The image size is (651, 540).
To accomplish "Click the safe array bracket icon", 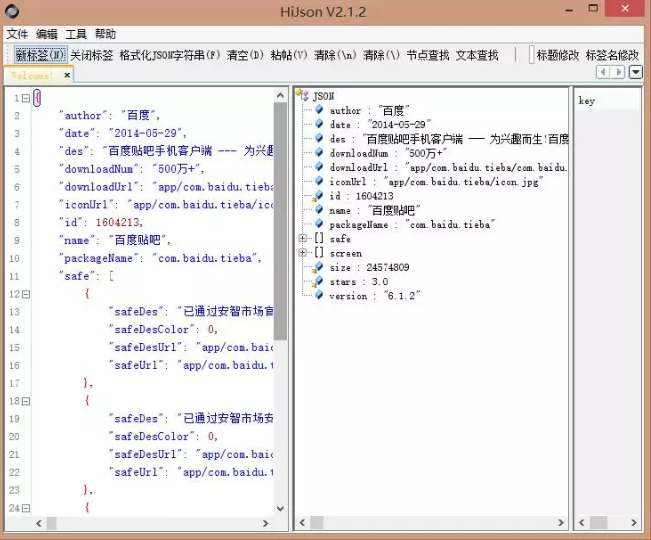I will (x=319, y=238).
